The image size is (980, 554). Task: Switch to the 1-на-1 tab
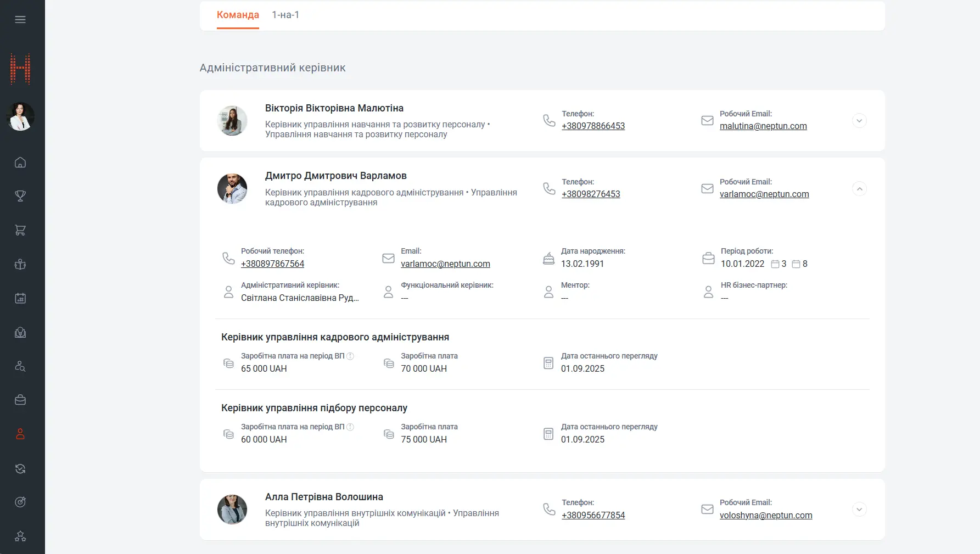click(285, 15)
